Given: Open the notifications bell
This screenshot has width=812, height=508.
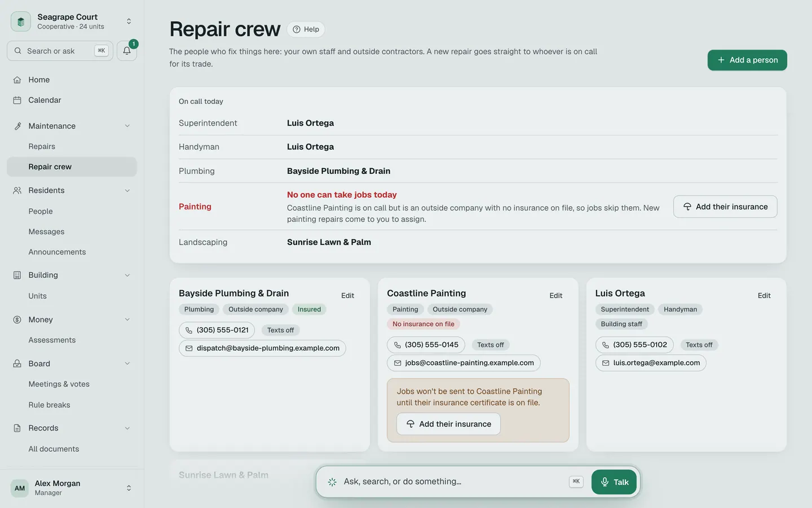Looking at the screenshot, I should 127,51.
